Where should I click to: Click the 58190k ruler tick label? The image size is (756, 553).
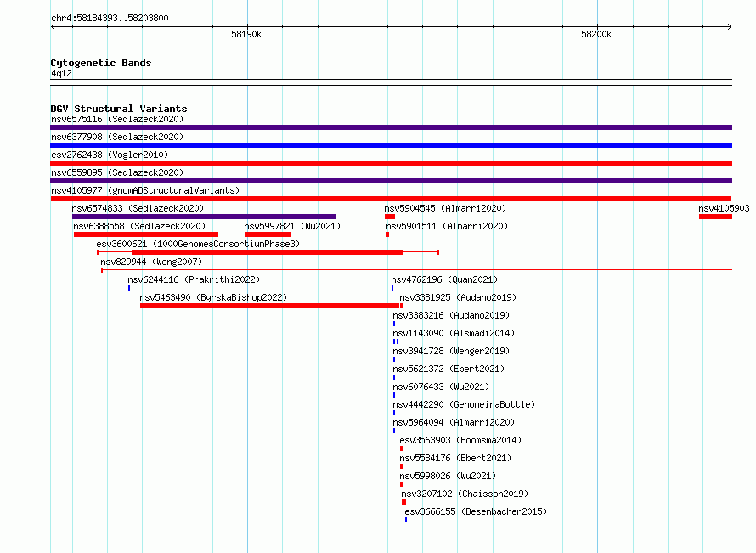(246, 34)
